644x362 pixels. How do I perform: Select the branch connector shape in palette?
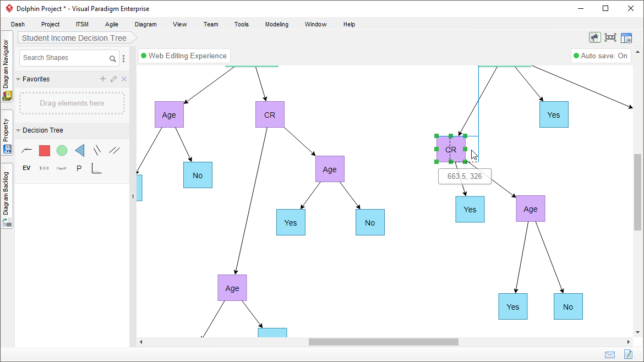27,151
